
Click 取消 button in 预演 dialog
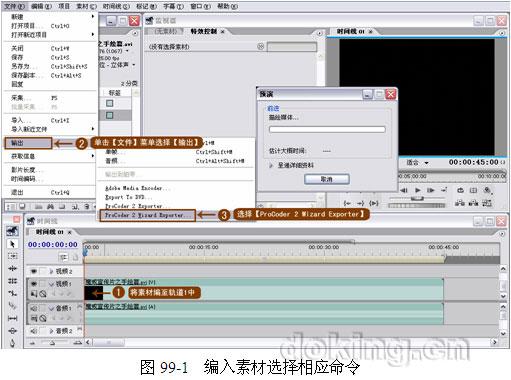coord(327,179)
